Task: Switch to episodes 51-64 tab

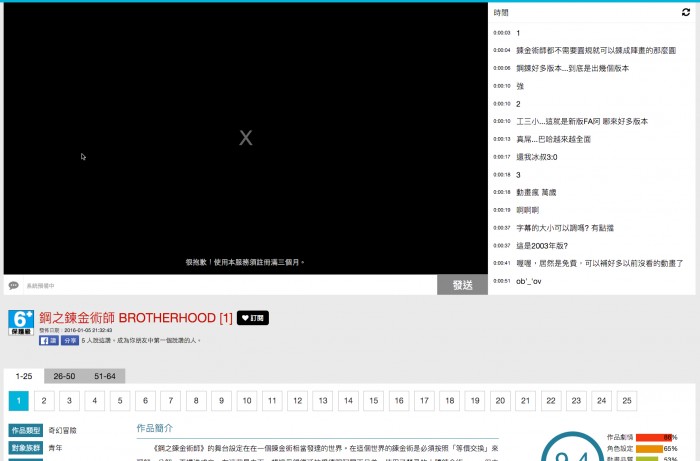Action: coord(105,376)
